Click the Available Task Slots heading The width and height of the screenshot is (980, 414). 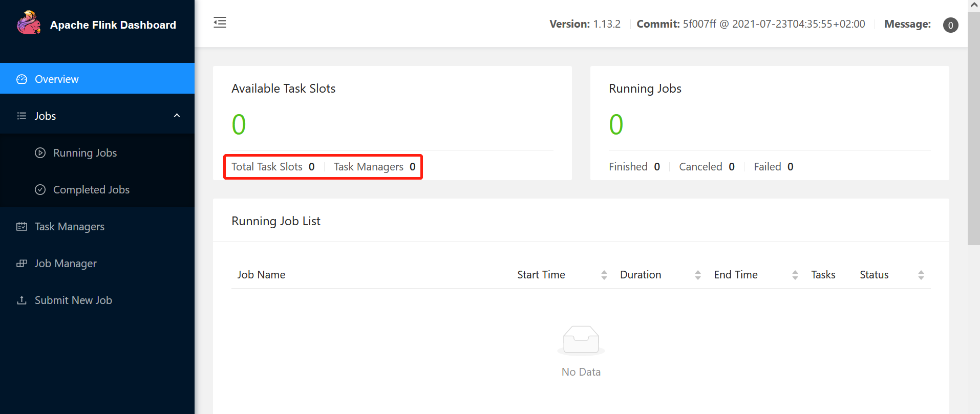click(x=283, y=89)
